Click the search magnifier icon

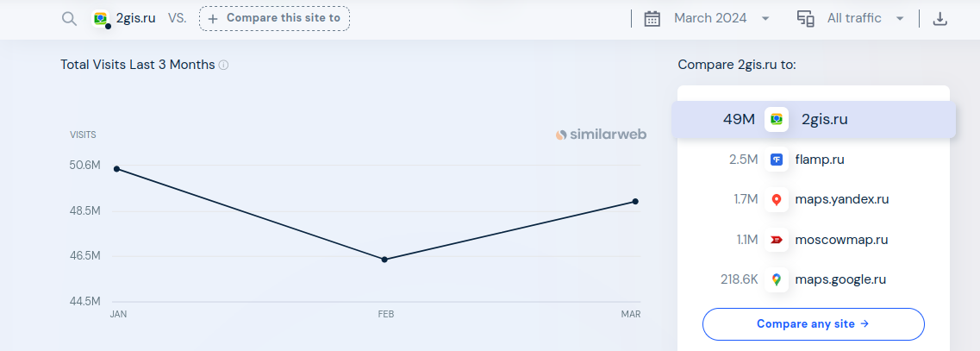click(x=69, y=19)
